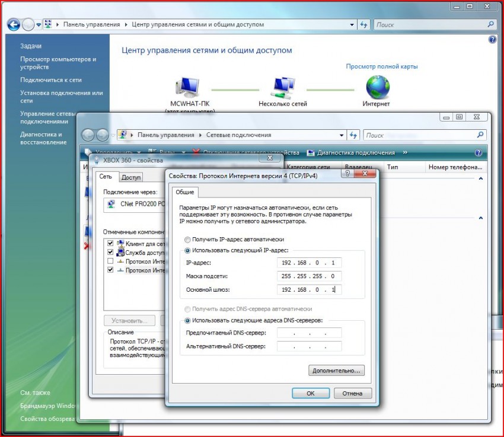This screenshot has width=504, height=437.
Task: Click the Номер телефона column header
Action: pyautogui.click(x=455, y=167)
